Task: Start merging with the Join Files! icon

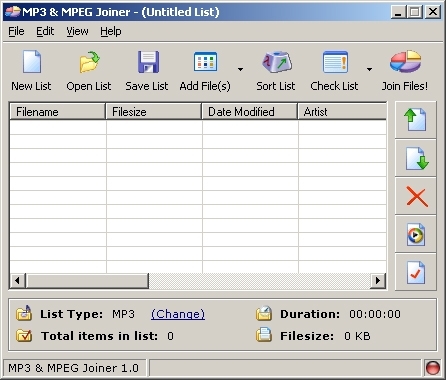Action: click(405, 62)
